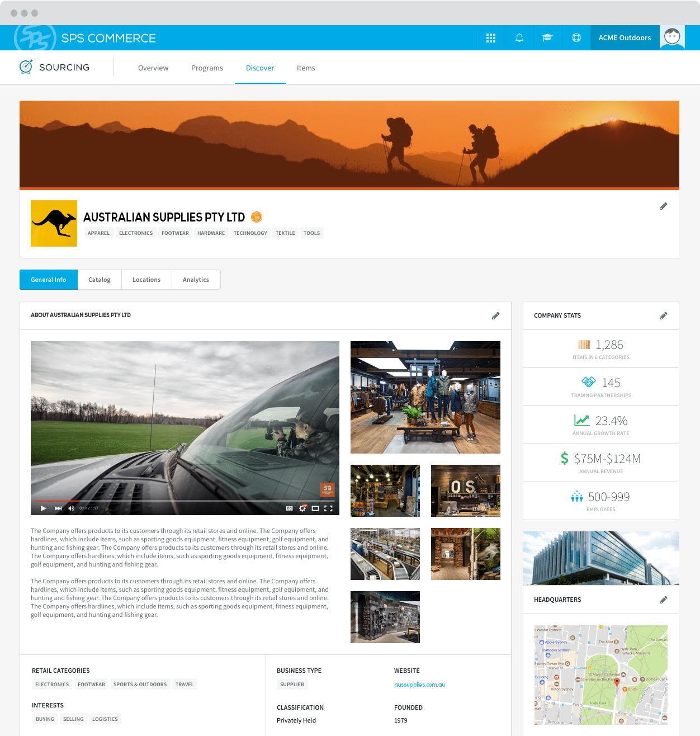
Task: Skip to next video button
Action: (58, 508)
